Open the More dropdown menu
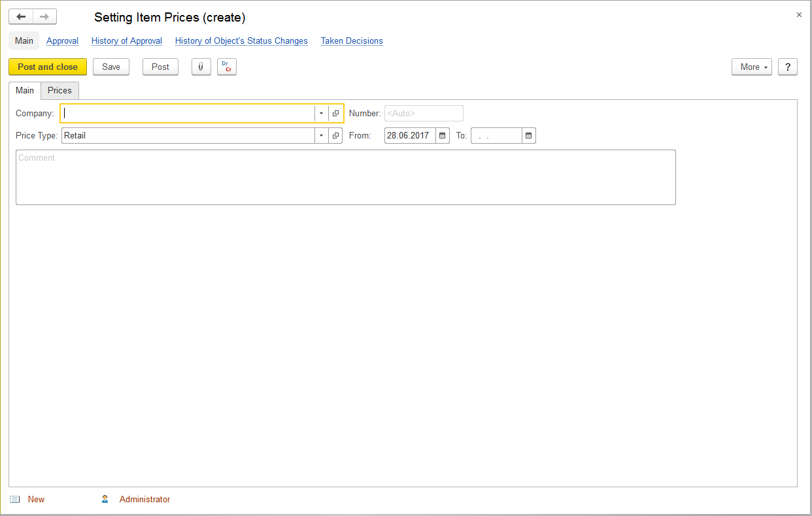Viewport: 812px width, 516px height. [x=751, y=67]
